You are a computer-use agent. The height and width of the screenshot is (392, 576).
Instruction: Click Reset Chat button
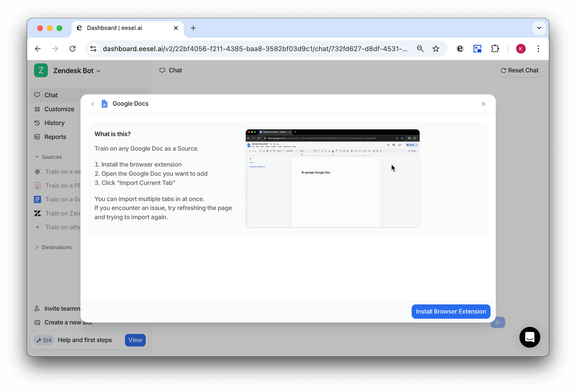point(520,71)
